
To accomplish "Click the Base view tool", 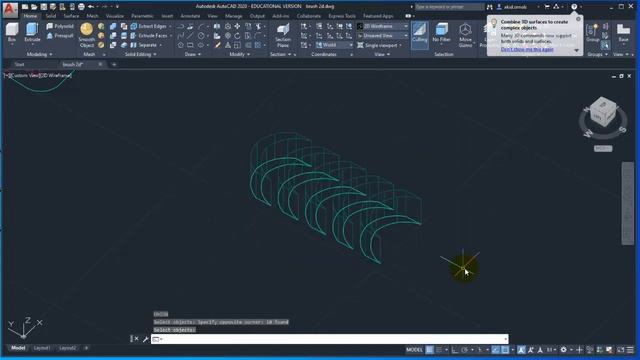I will [x=623, y=33].
